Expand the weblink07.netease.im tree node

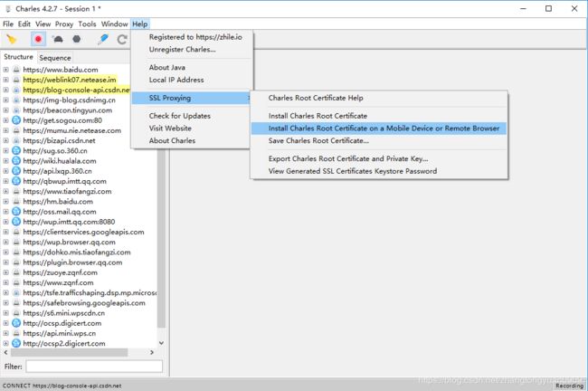(6, 80)
